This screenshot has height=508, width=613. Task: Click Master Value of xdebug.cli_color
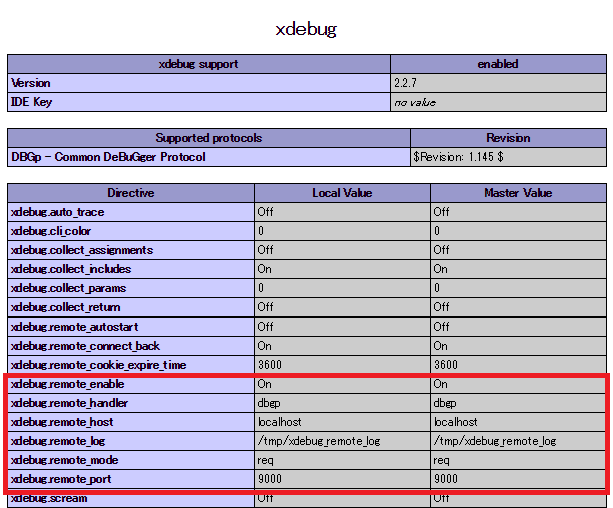518,231
